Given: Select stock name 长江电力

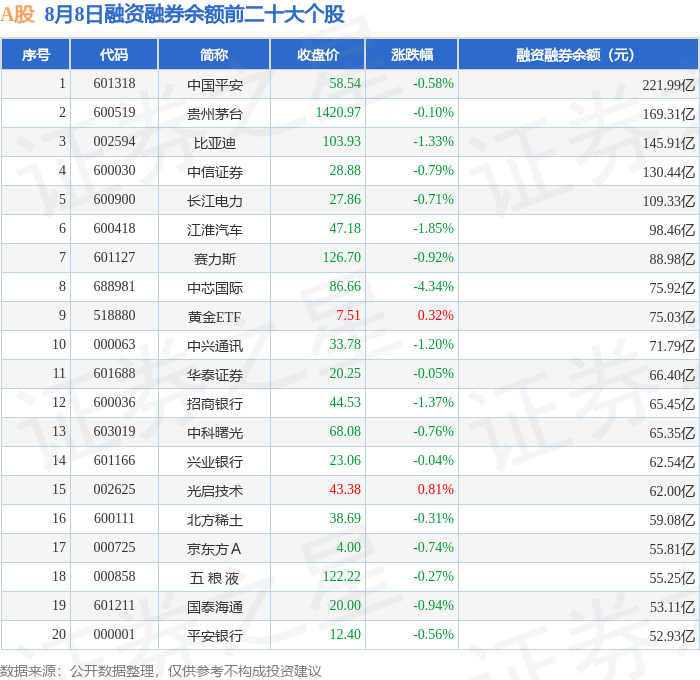Looking at the screenshot, I should (x=215, y=200).
